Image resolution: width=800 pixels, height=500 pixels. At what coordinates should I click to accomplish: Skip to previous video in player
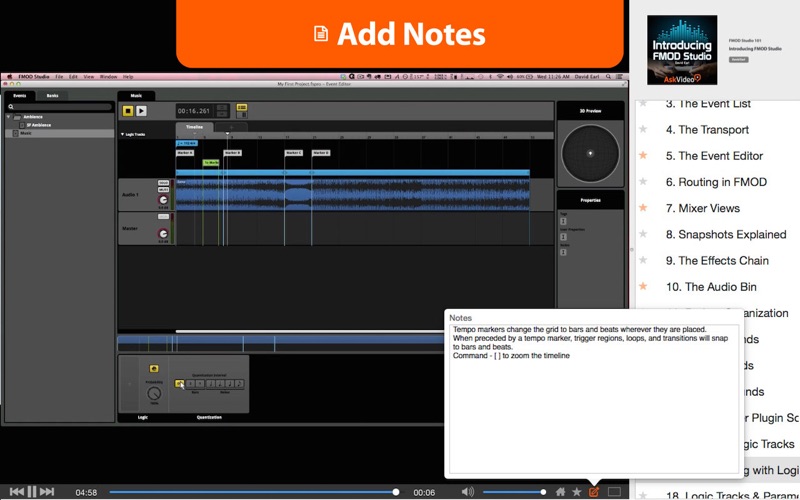click(x=16, y=492)
